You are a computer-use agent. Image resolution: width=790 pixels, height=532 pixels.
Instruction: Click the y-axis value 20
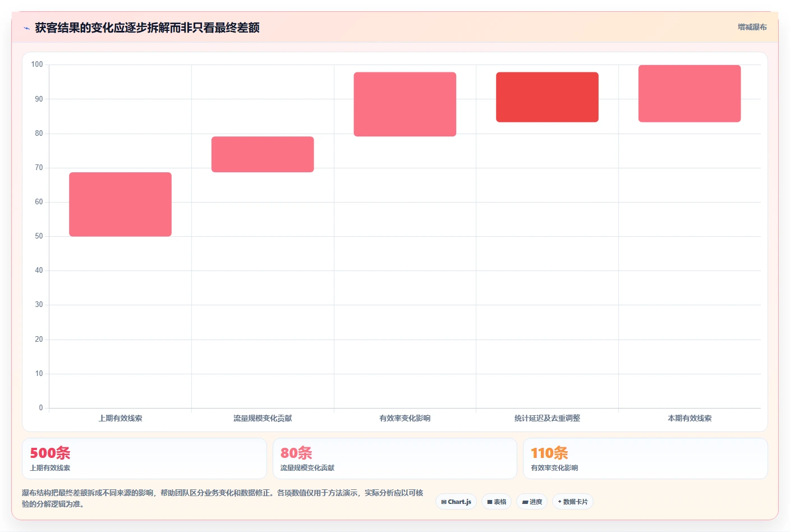point(39,339)
